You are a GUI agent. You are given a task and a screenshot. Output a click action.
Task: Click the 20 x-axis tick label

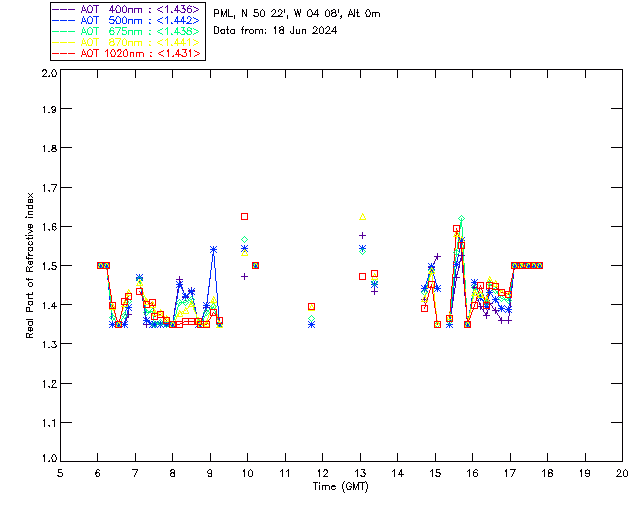point(622,473)
